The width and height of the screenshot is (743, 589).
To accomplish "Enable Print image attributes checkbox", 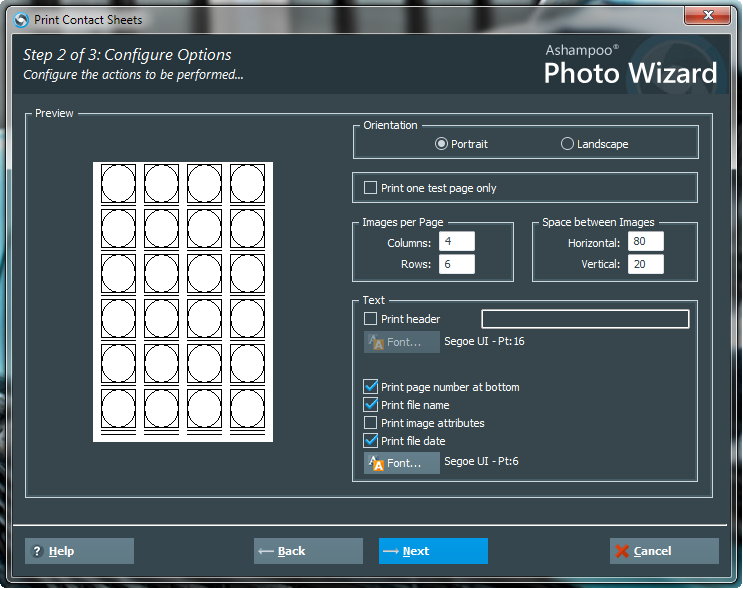I will [x=371, y=423].
